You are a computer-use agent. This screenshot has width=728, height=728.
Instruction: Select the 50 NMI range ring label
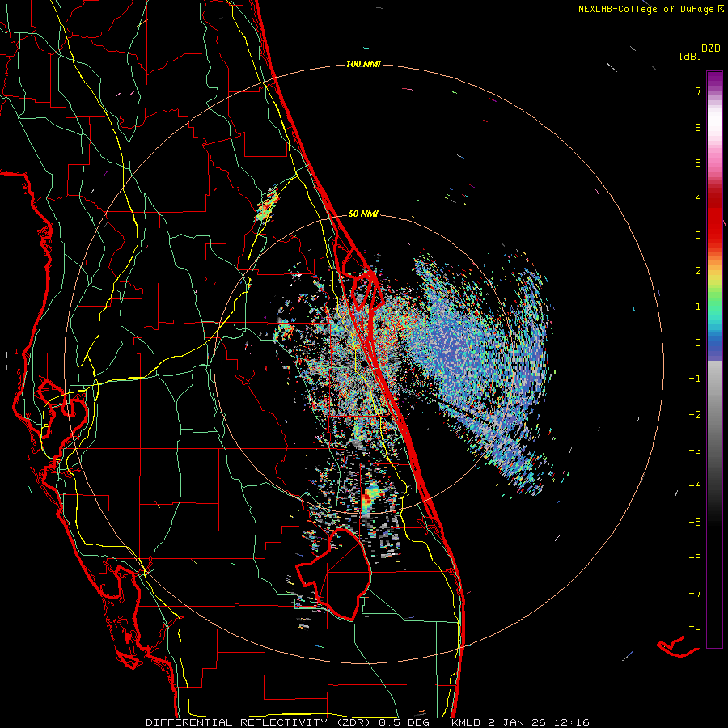(363, 214)
